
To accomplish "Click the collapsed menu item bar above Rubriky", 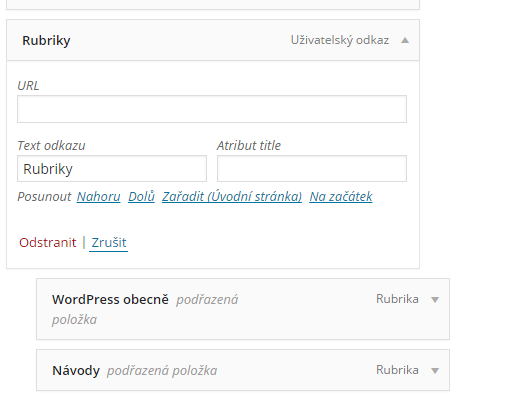I will pos(213,5).
